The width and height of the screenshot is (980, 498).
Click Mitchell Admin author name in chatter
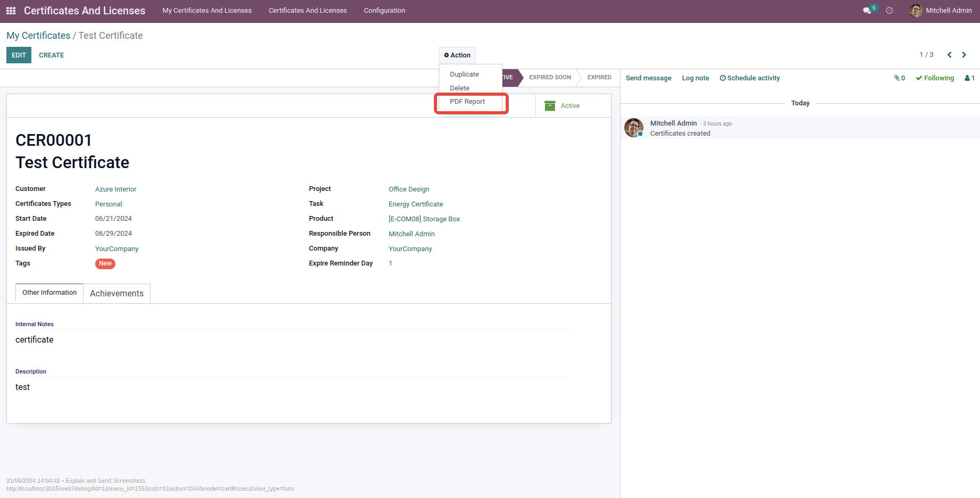click(x=673, y=123)
